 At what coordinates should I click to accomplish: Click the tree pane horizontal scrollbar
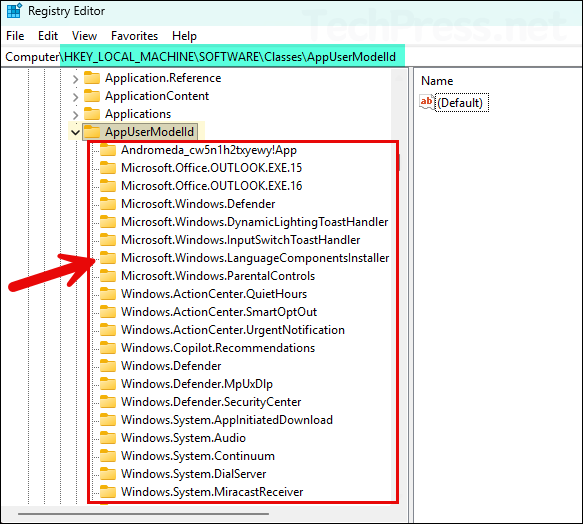(144, 514)
